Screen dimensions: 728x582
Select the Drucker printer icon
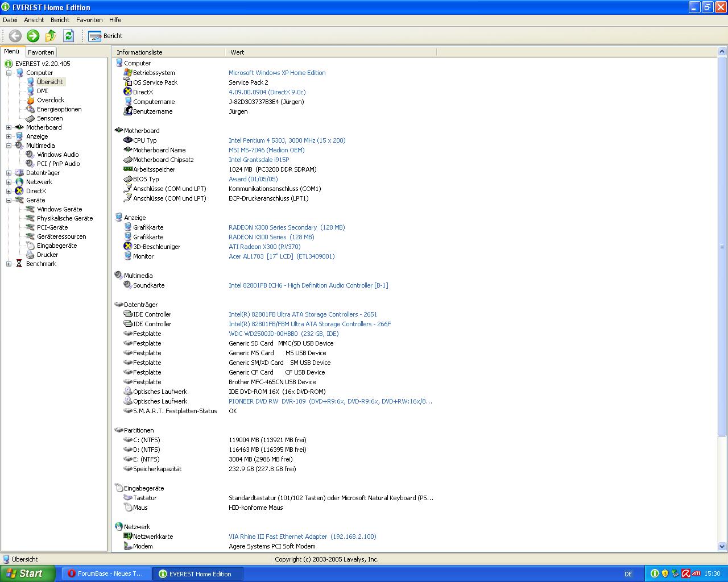(x=30, y=255)
